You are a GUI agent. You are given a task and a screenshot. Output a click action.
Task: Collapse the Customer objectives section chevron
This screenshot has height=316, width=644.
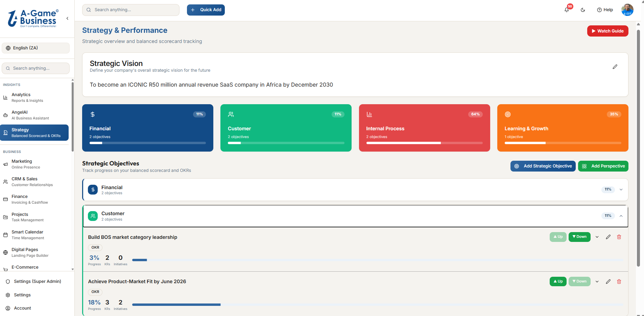point(621,216)
